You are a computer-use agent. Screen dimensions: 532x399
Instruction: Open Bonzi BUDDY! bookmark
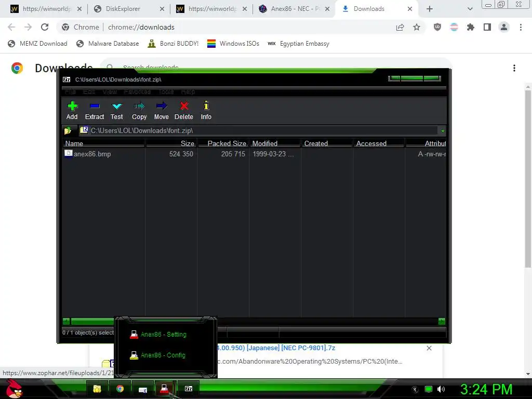[x=173, y=44]
